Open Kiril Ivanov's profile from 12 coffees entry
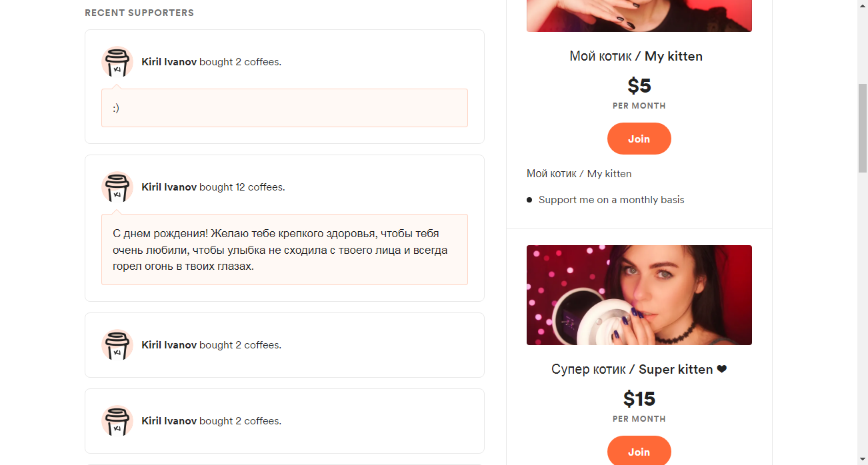The height and width of the screenshot is (465, 868). pos(169,187)
